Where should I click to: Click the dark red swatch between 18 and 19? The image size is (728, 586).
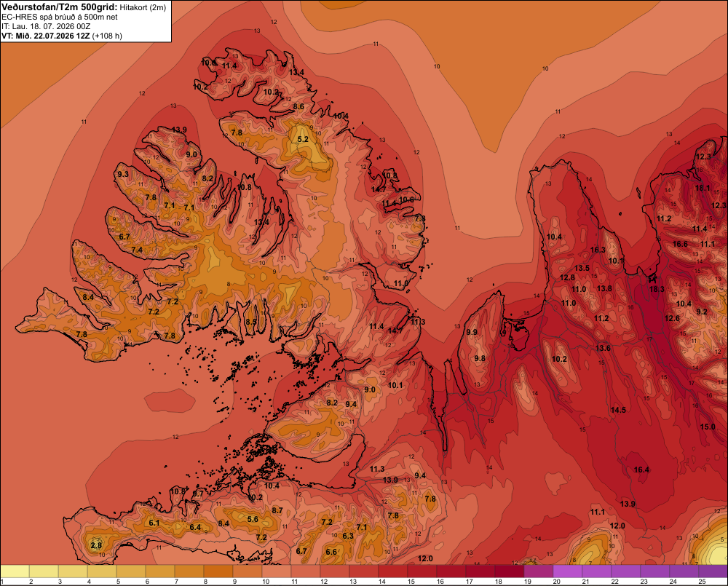(x=510, y=571)
